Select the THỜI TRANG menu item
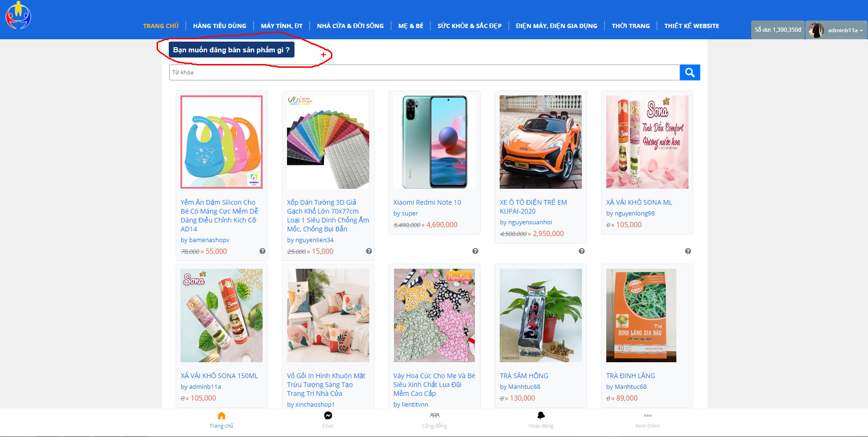 [x=631, y=26]
